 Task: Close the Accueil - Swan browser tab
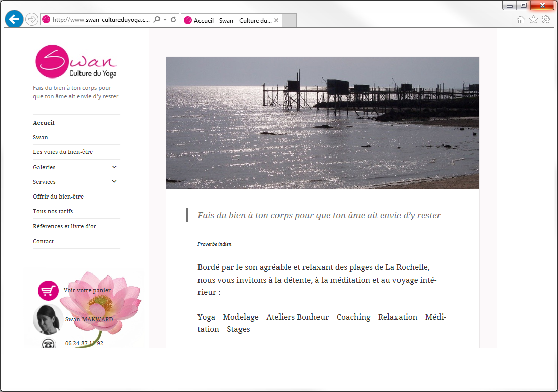click(276, 20)
